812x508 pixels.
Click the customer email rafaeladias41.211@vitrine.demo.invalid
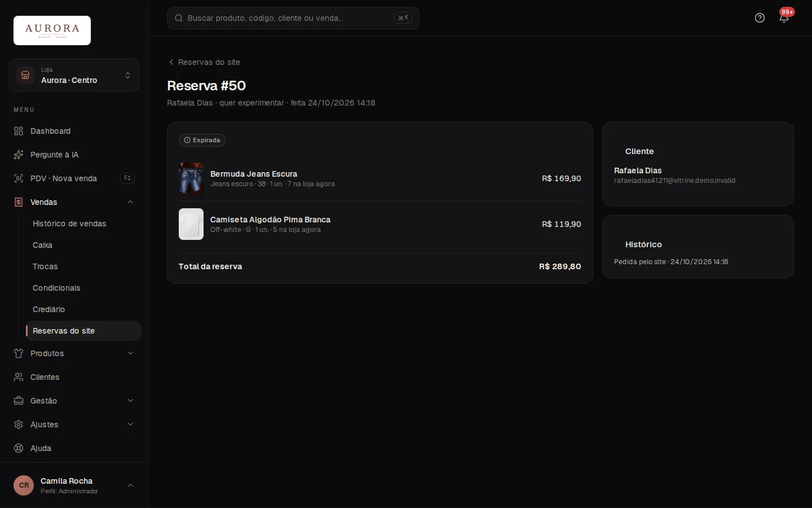pos(674,181)
